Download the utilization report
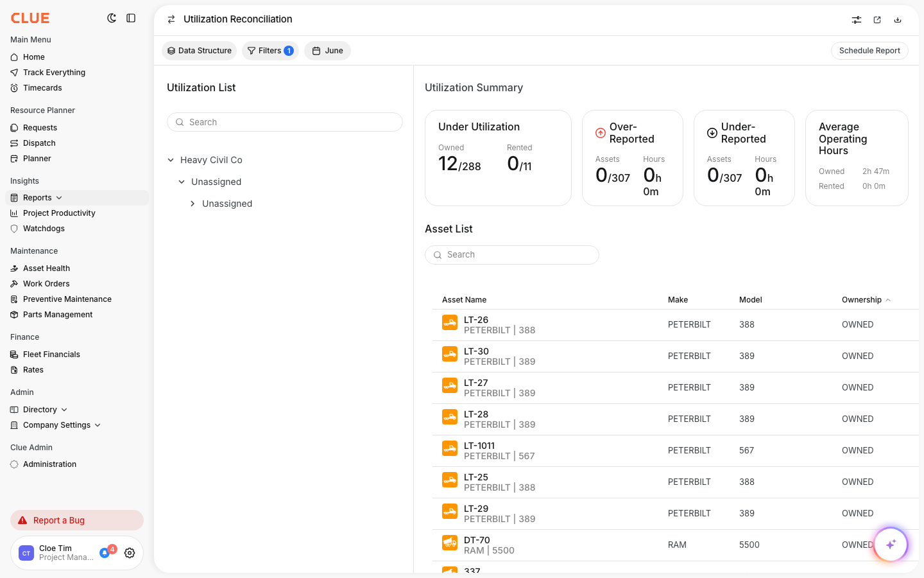The image size is (924, 578). point(898,20)
